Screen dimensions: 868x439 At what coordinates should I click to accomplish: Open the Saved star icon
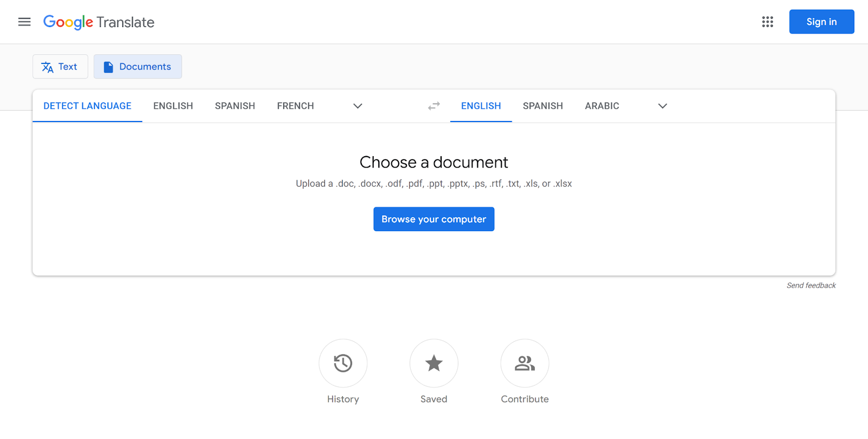(x=434, y=363)
